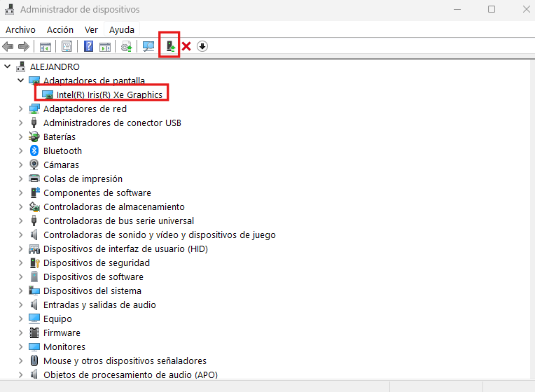535x392 pixels.
Task: Click the show/hide console tree icon
Action: [x=45, y=47]
